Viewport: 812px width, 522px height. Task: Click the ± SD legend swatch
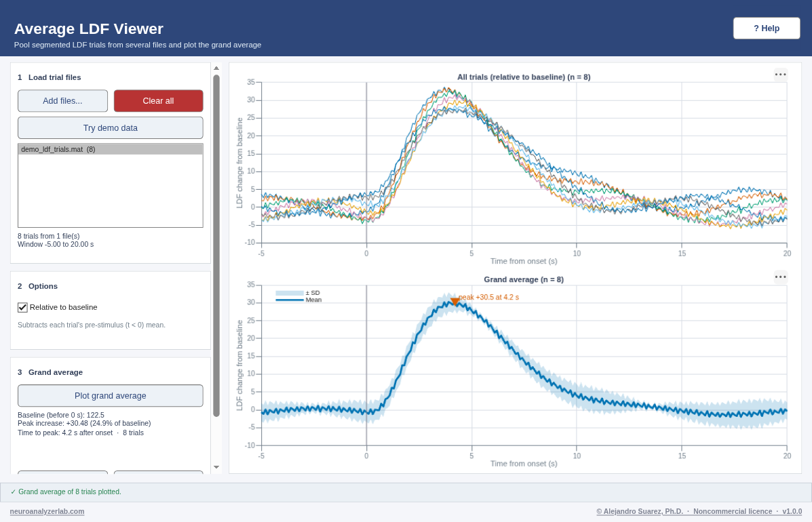(x=290, y=294)
